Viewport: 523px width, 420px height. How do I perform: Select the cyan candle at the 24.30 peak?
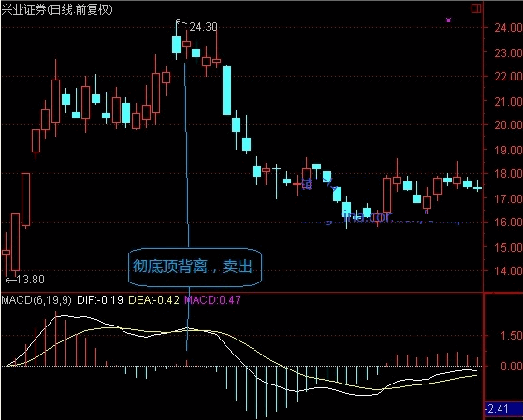point(176,45)
